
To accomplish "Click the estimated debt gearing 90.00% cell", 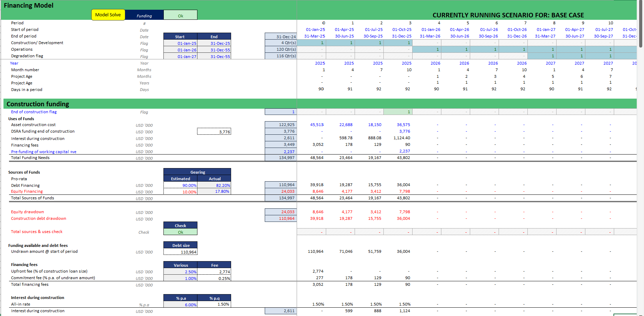I will coord(180,185).
